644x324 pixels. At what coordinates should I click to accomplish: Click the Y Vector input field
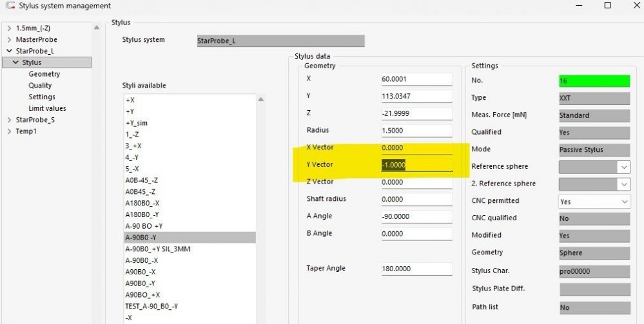point(416,165)
